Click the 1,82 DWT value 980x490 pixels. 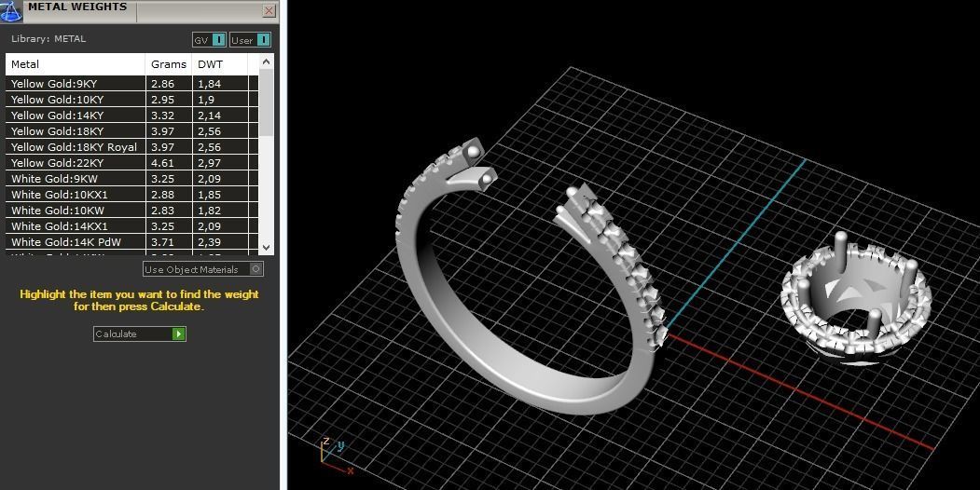(210, 211)
